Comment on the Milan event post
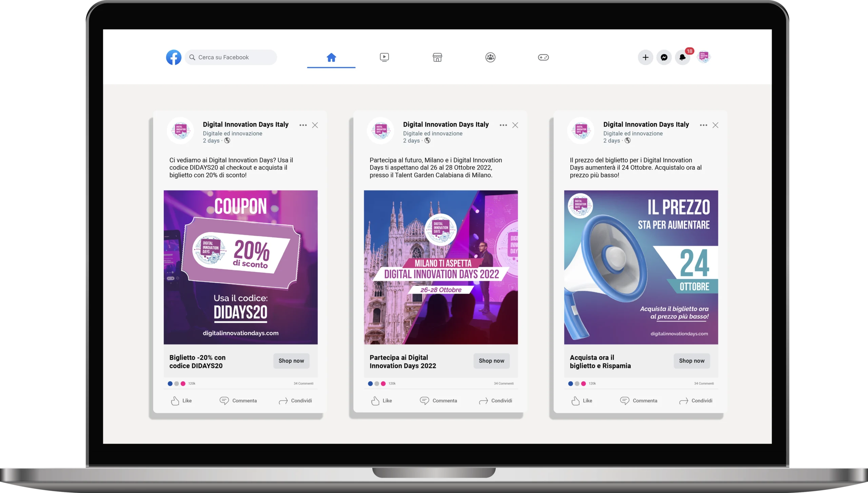This screenshot has width=868, height=493. click(439, 400)
